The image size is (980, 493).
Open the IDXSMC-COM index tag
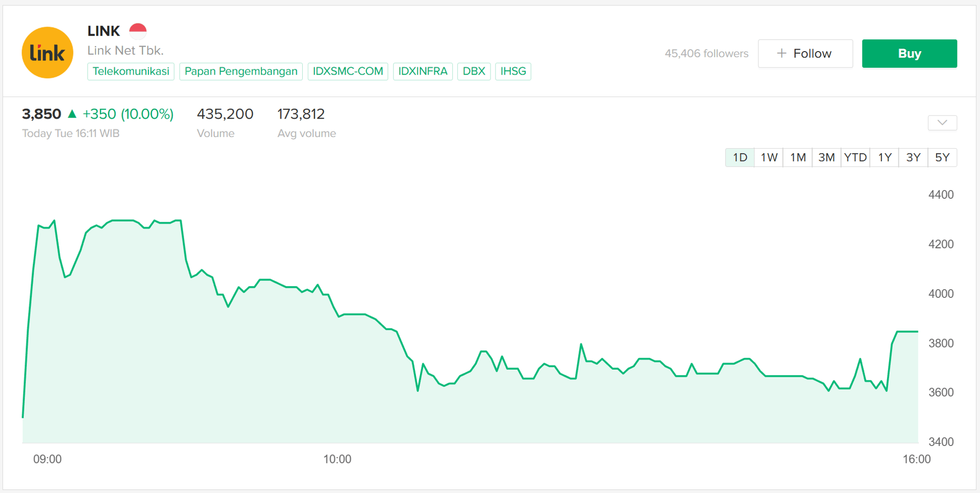click(348, 71)
